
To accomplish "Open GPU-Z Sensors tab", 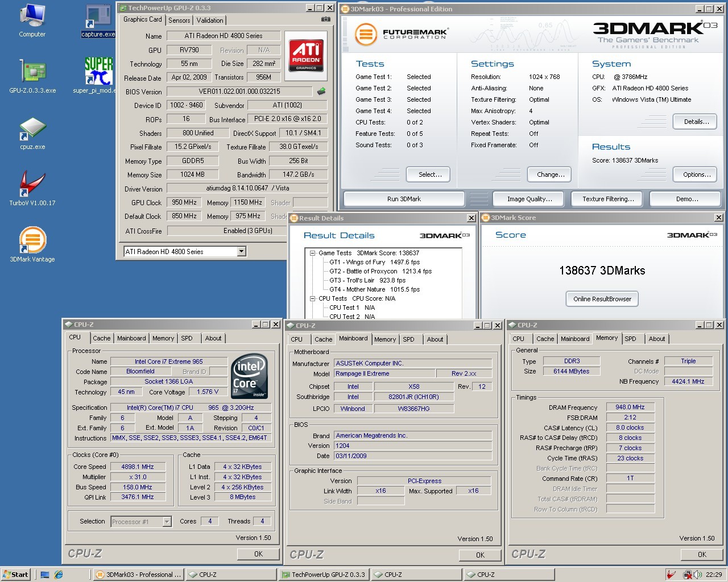I will click(179, 20).
